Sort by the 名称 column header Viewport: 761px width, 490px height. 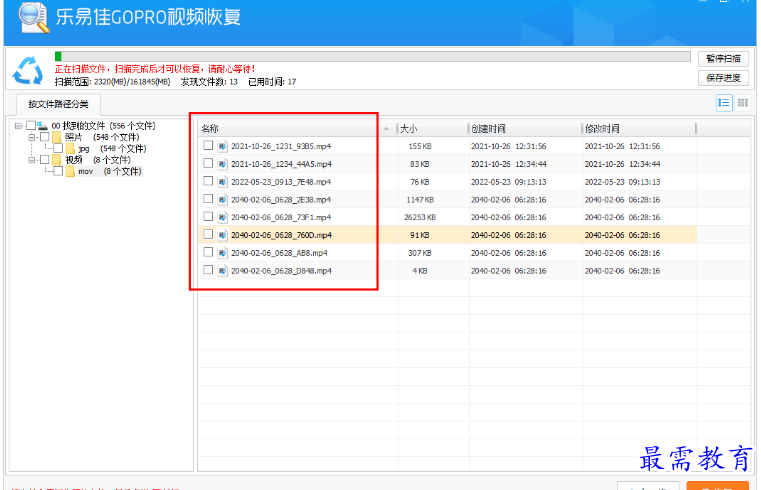297,129
